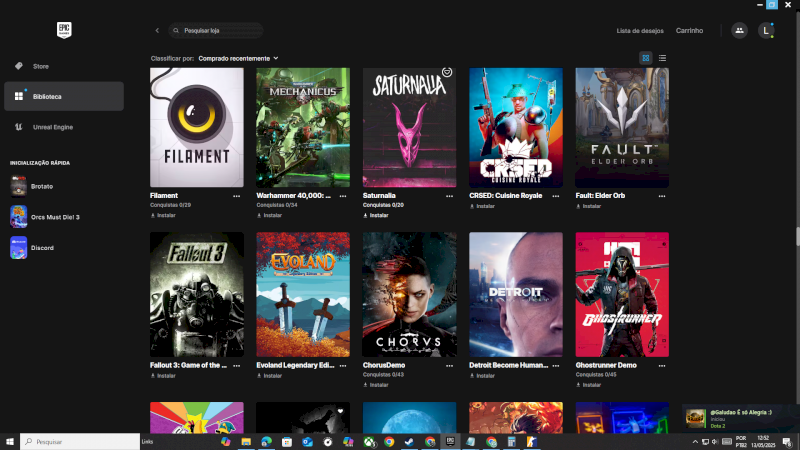The image size is (800, 450).
Task: Install Evoland Legendary Edition
Action: point(269,376)
